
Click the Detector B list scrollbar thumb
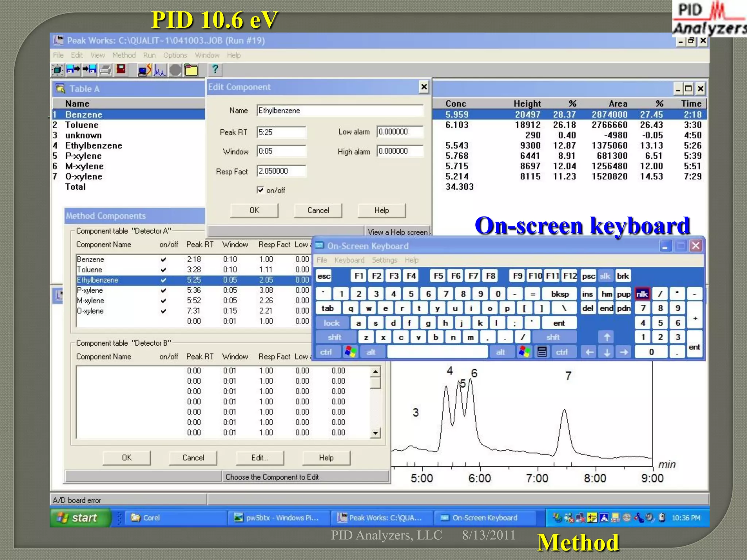coord(375,383)
